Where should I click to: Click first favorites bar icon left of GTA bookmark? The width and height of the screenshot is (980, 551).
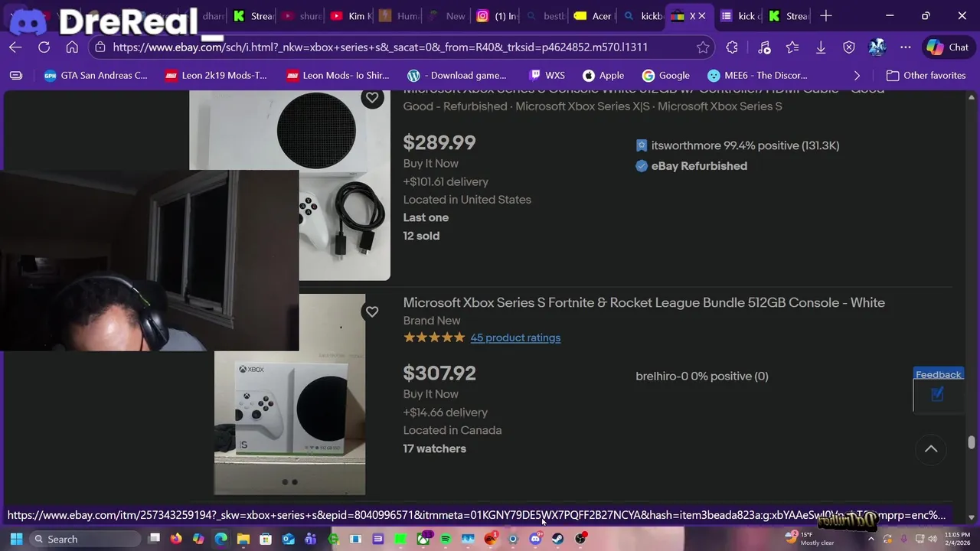point(16,75)
